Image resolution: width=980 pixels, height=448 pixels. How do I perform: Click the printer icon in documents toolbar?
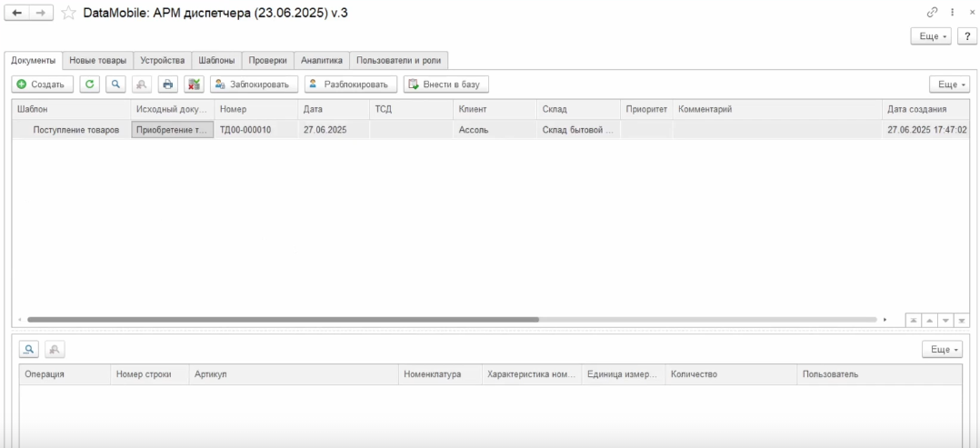coord(167,85)
